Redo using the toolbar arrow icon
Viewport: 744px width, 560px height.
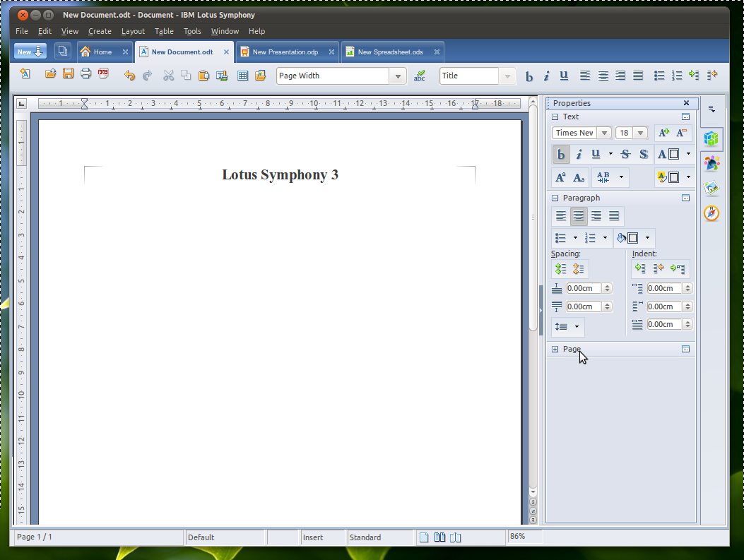pyautogui.click(x=148, y=76)
